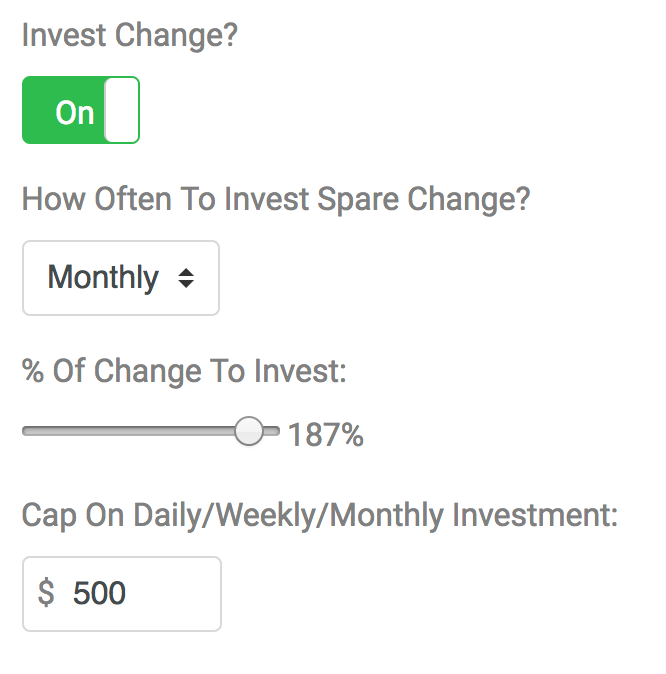Click the Cap On Daily/Weekly/Monthly Investment label
Screen dimensions: 666x674
[319, 515]
